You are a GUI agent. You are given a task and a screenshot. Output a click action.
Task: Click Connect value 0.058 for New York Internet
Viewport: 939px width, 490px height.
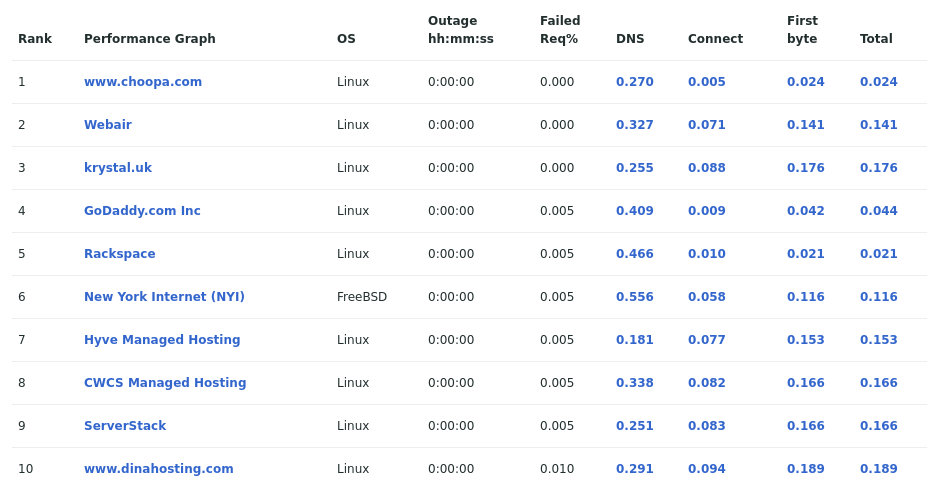coord(707,297)
